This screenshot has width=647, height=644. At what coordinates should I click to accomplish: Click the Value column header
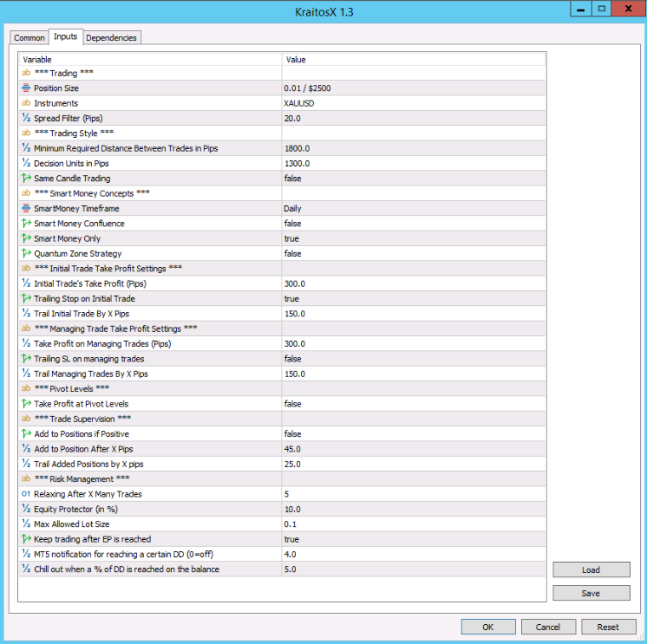coord(414,59)
